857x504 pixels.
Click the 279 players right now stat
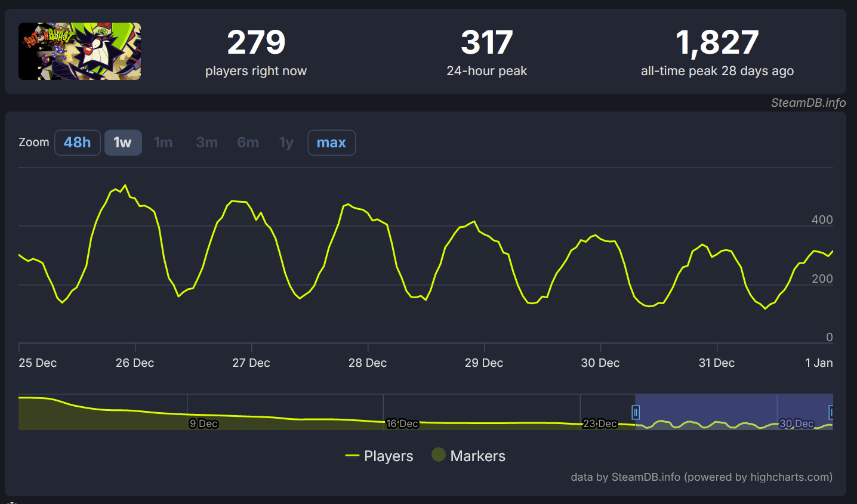(x=256, y=52)
